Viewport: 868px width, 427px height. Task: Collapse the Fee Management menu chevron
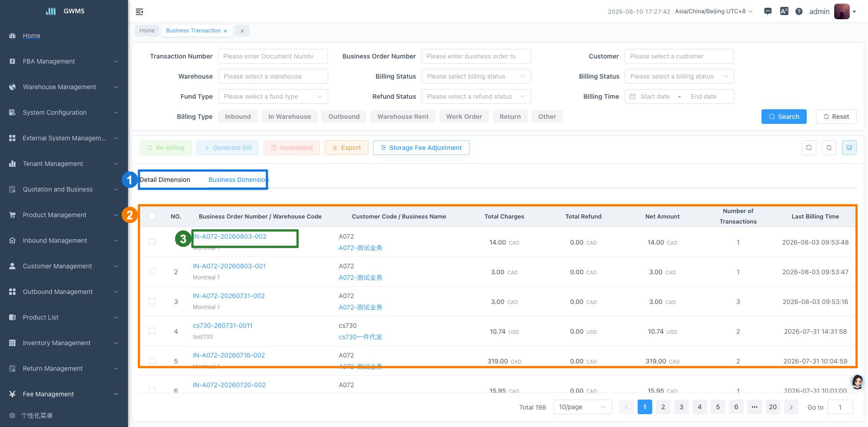[116, 394]
